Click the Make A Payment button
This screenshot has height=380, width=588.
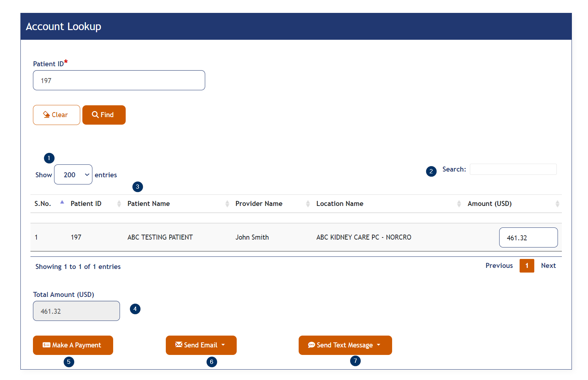[x=73, y=345]
